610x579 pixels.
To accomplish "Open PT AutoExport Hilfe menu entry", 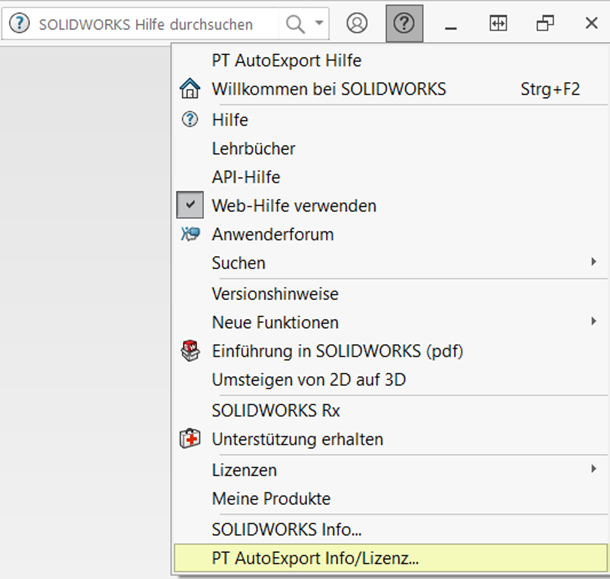I will 391,61.
